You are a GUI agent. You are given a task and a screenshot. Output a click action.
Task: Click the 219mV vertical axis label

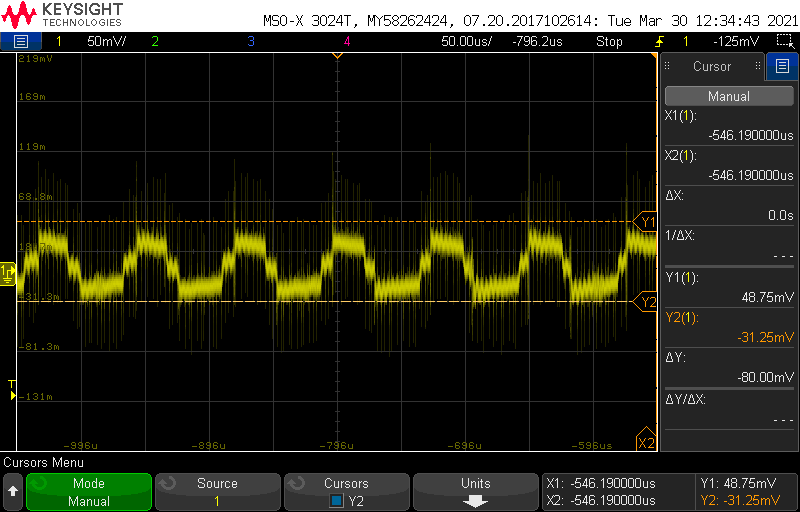coord(35,59)
